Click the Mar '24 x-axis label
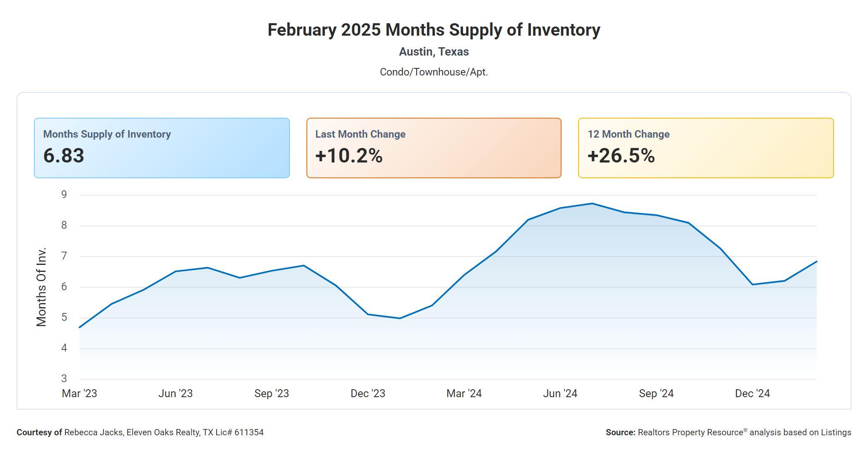This screenshot has width=868, height=456. click(464, 393)
